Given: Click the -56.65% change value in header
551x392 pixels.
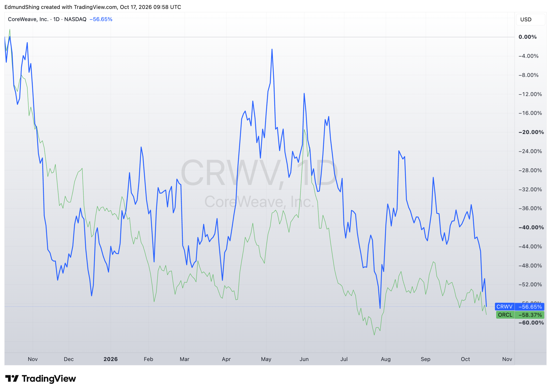Looking at the screenshot, I should (101, 19).
